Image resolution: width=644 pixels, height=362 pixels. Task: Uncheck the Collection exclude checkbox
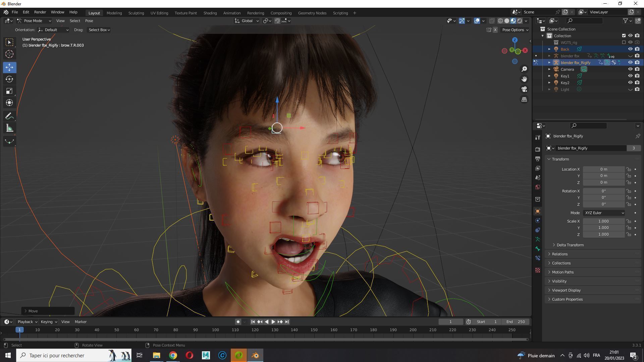click(x=624, y=36)
